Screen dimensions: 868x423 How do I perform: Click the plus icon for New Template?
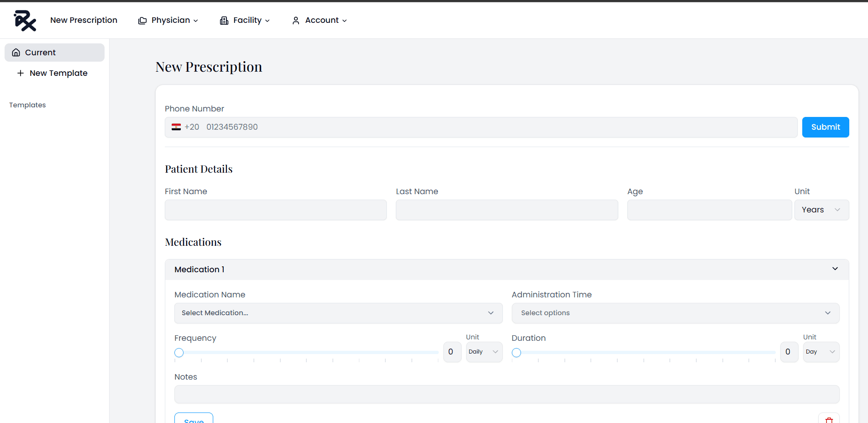click(21, 73)
